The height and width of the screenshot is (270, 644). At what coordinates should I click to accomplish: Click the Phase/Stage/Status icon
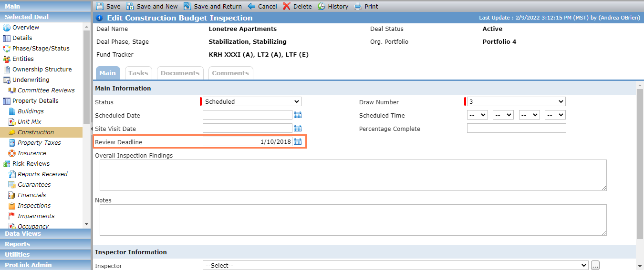pos(7,49)
